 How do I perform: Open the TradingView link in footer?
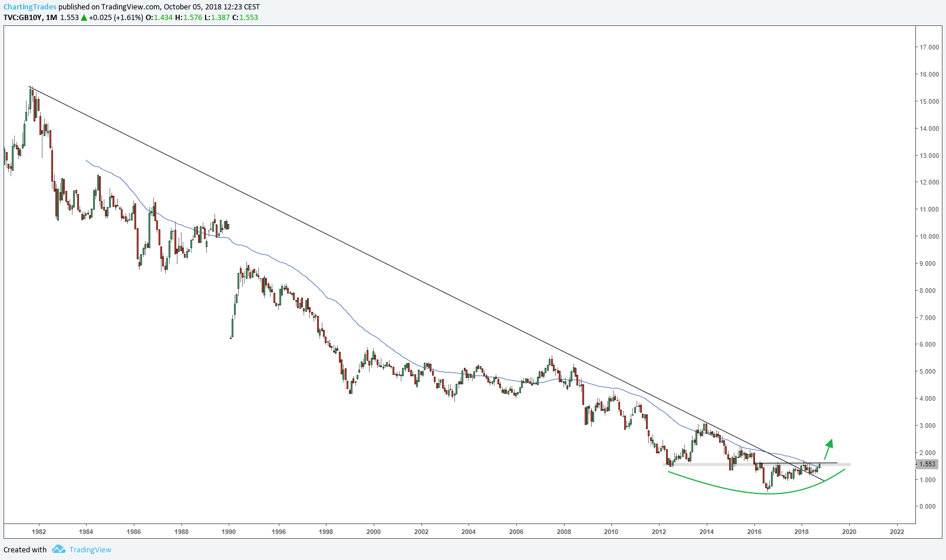[90, 549]
